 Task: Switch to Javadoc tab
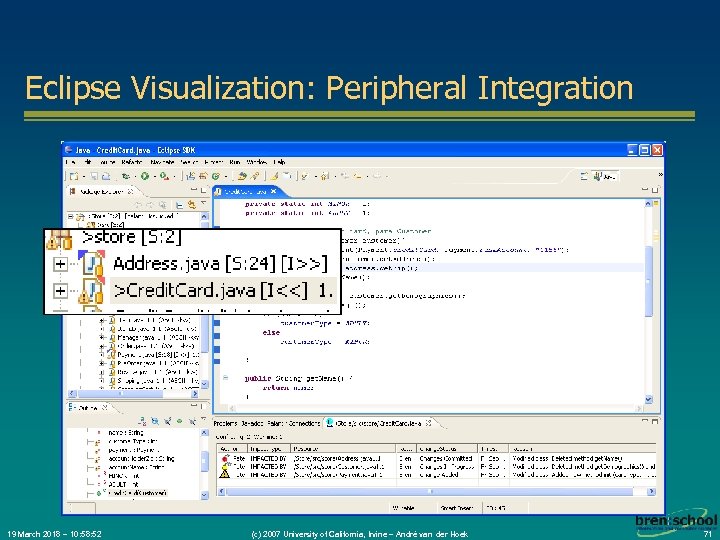click(x=252, y=423)
